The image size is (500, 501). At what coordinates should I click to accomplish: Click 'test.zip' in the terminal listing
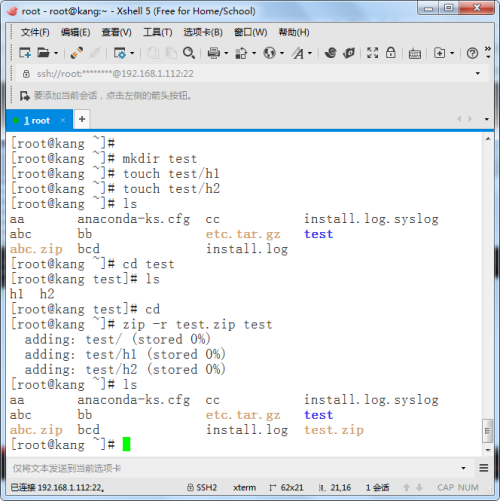click(334, 430)
